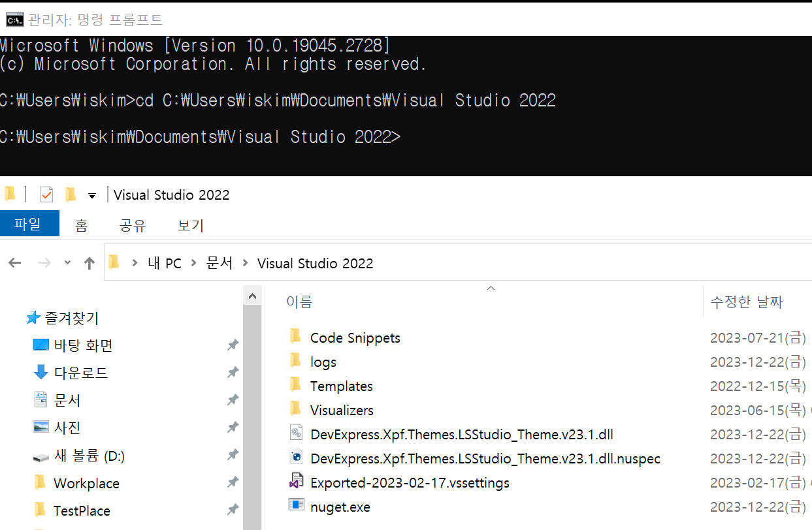Click the blue 다운로드 arrow icon
Viewport: 812px width, 530px height.
41,372
